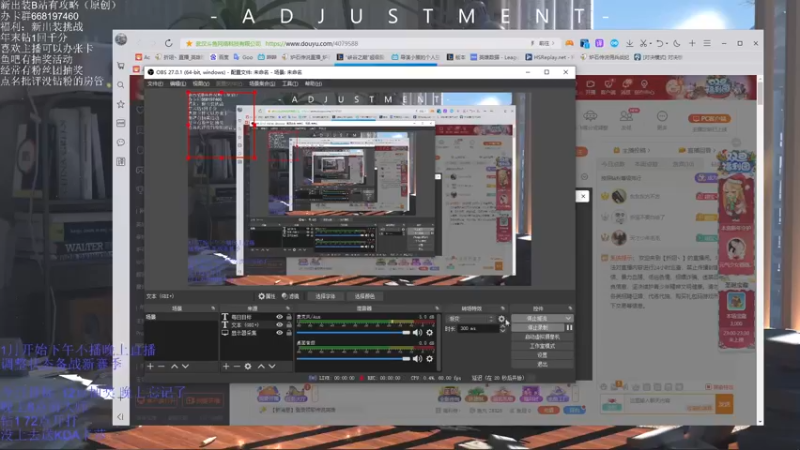Remove selected source with minus in Sources panel

pyautogui.click(x=237, y=366)
